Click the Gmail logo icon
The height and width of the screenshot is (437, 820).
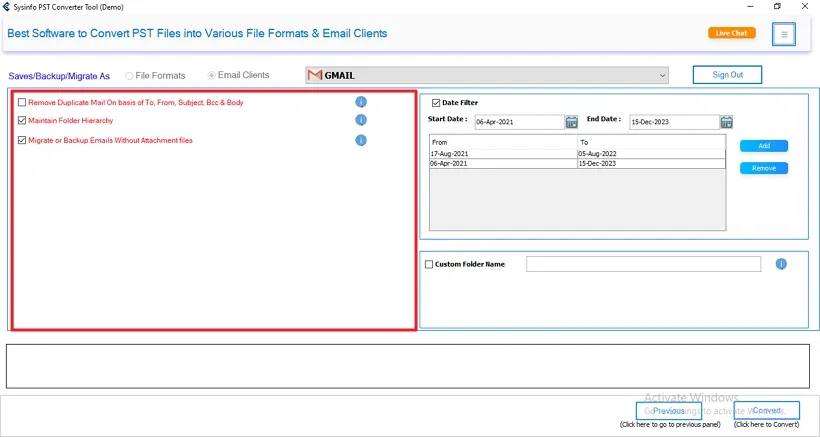315,75
